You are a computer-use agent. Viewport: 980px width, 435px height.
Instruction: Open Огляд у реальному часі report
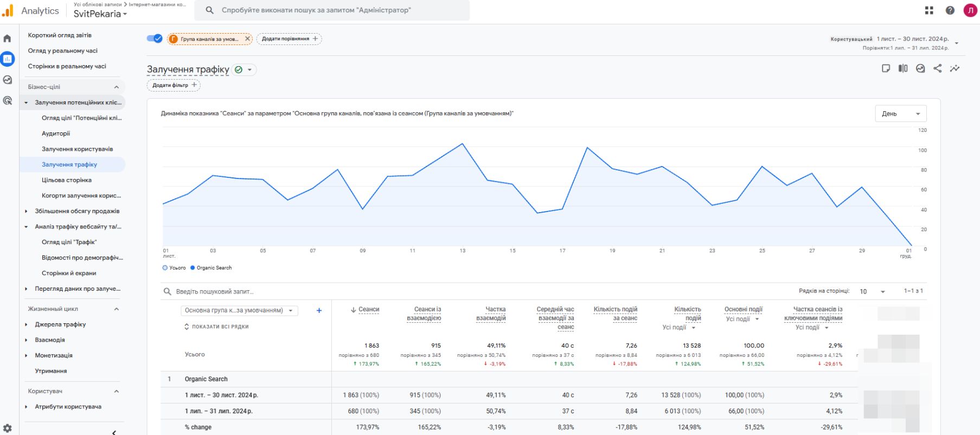click(x=63, y=51)
